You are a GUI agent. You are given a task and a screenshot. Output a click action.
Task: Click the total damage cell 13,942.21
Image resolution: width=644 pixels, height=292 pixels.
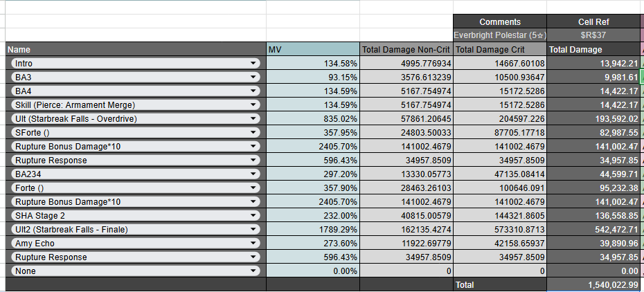(x=593, y=64)
